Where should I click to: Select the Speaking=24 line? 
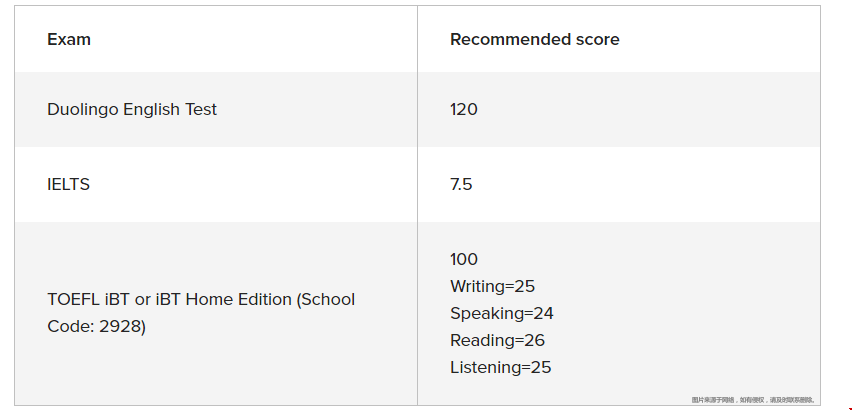tap(502, 314)
